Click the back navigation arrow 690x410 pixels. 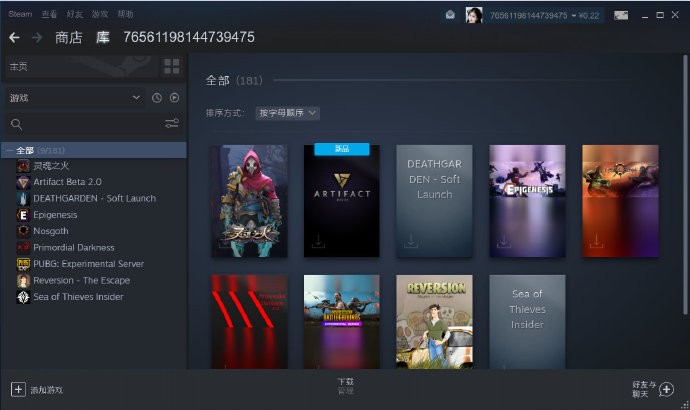(14, 37)
